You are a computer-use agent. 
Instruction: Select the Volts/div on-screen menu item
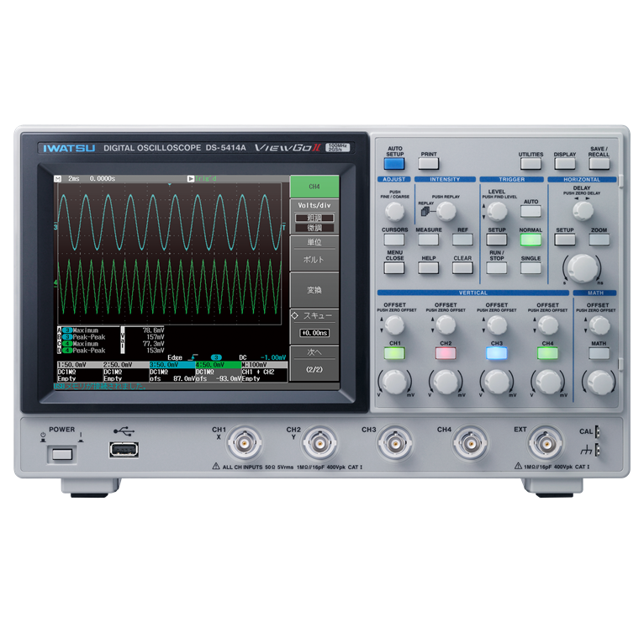(314, 217)
